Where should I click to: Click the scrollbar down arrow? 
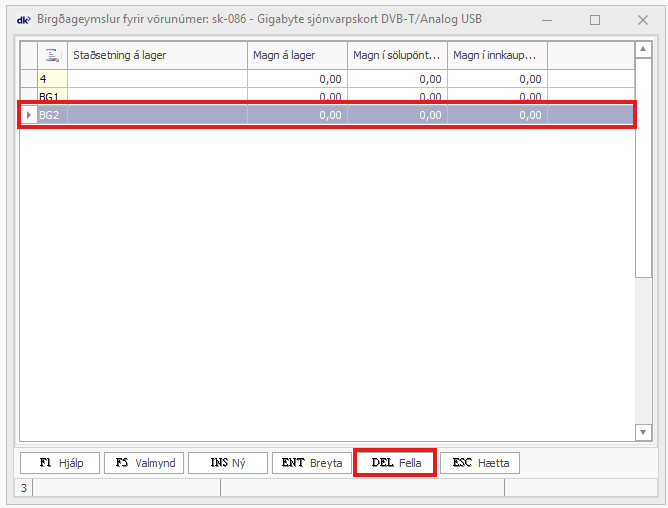coord(643,431)
